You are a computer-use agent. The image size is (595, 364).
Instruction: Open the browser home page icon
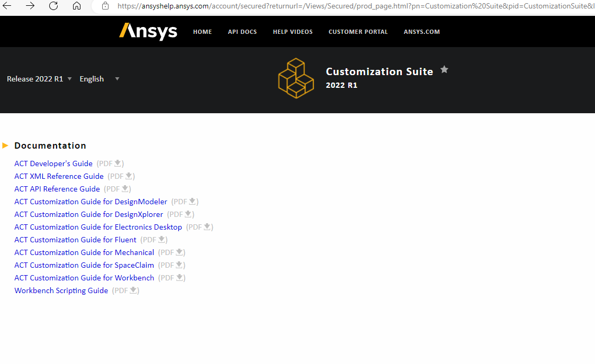tap(77, 6)
